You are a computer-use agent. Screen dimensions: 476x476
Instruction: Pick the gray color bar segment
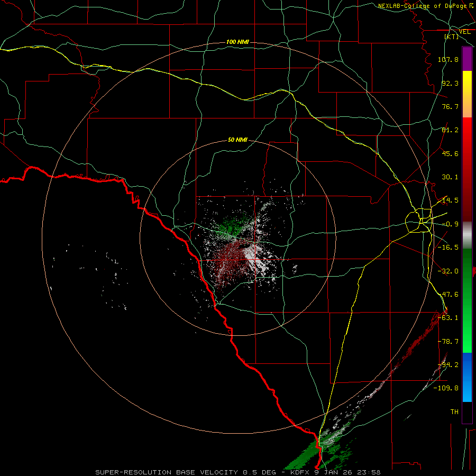(467, 235)
